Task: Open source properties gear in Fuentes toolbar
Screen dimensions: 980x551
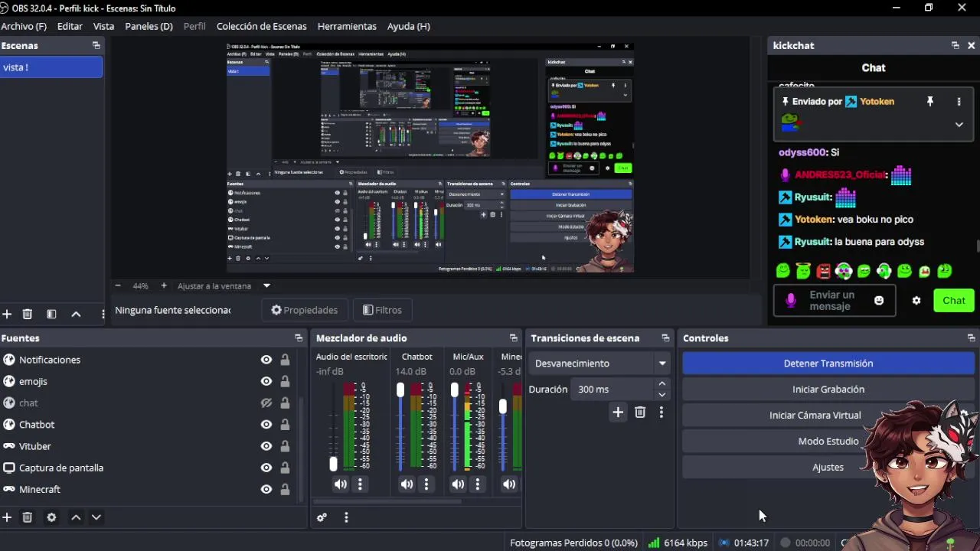Action: click(51, 517)
